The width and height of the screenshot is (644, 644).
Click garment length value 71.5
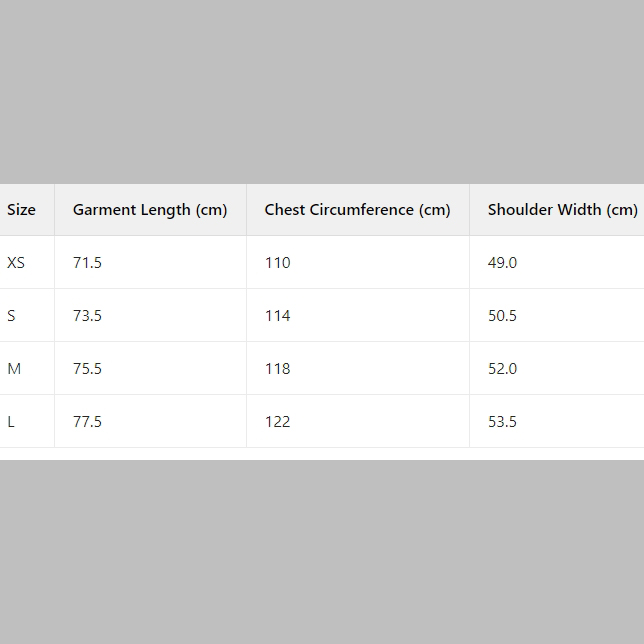click(87, 263)
